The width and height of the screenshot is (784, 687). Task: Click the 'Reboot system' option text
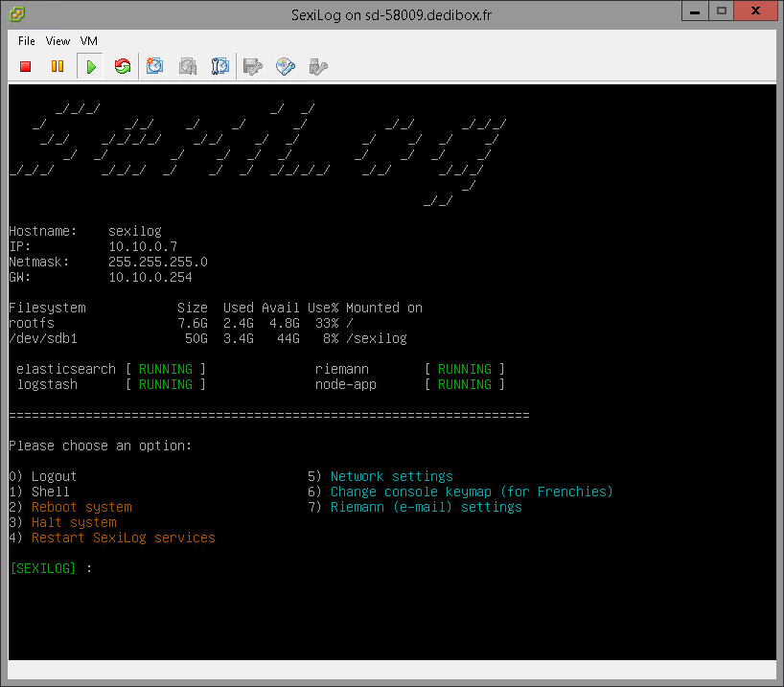(81, 507)
